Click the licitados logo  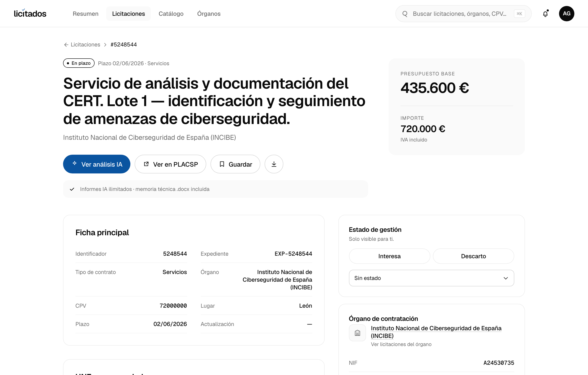[30, 13]
